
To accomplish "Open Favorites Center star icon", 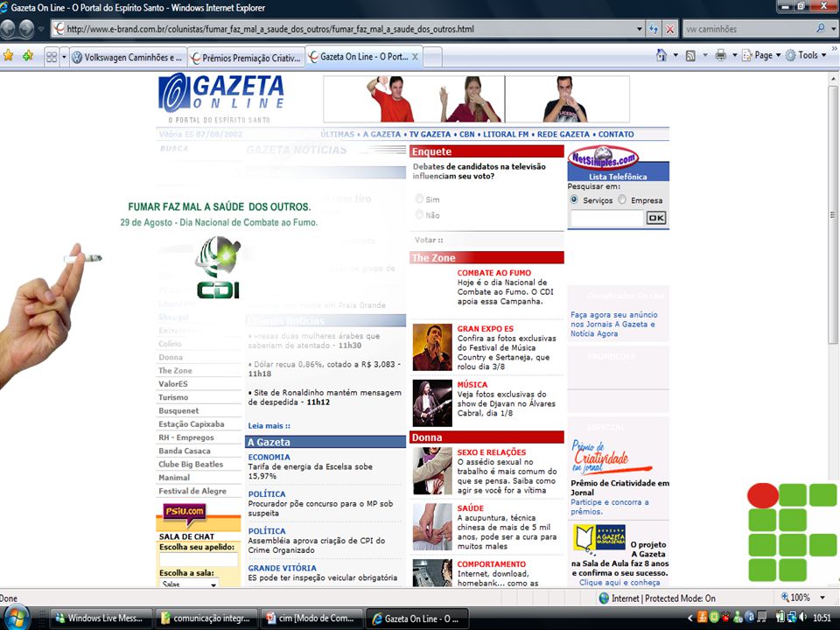I will (x=9, y=55).
